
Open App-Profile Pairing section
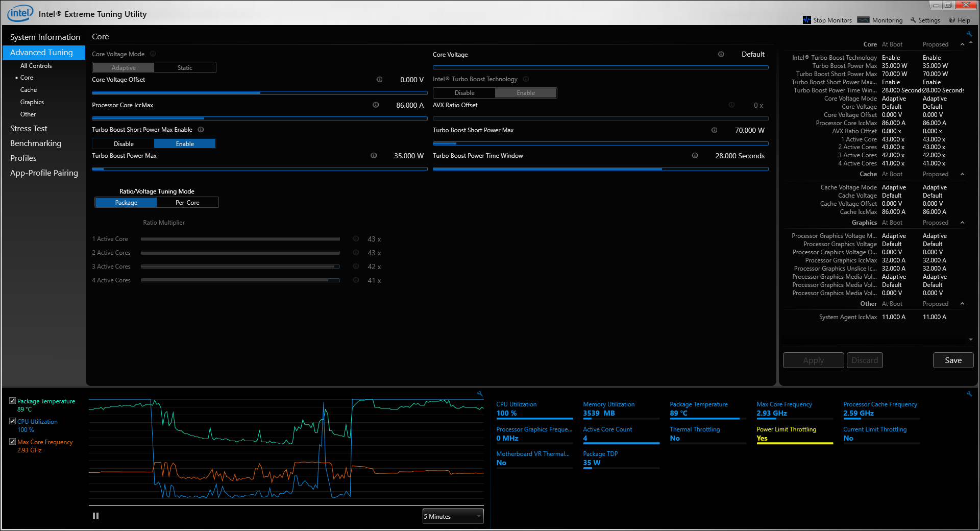(x=44, y=173)
